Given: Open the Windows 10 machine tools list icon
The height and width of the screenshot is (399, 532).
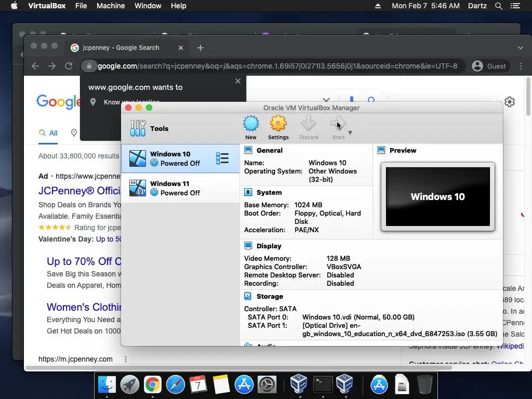Looking at the screenshot, I should 222,158.
